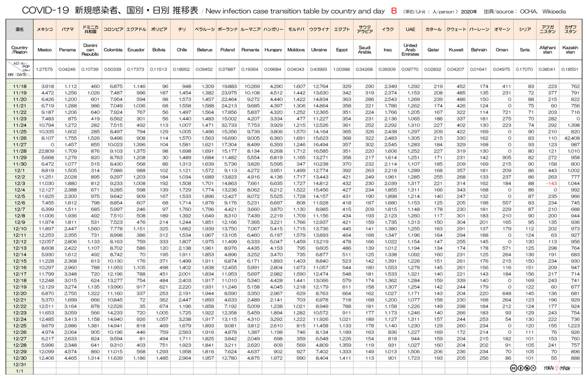The height and width of the screenshot is (378, 588).
Task: Click Ukraine's population value 0.43993
Action: tap(319, 70)
